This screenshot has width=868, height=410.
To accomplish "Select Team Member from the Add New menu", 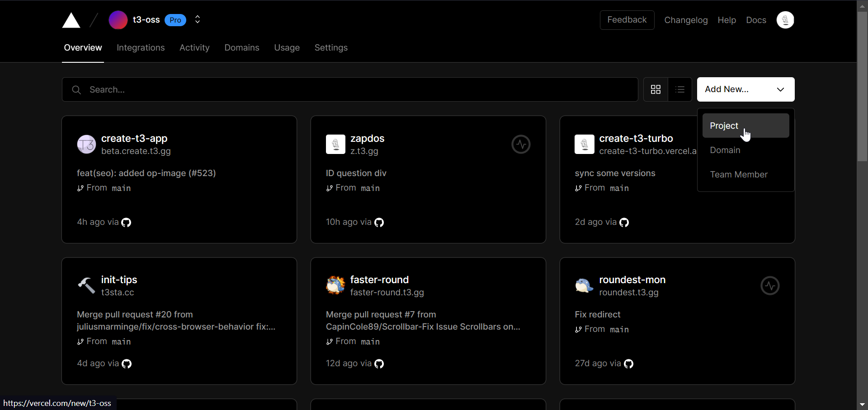I will 739,174.
